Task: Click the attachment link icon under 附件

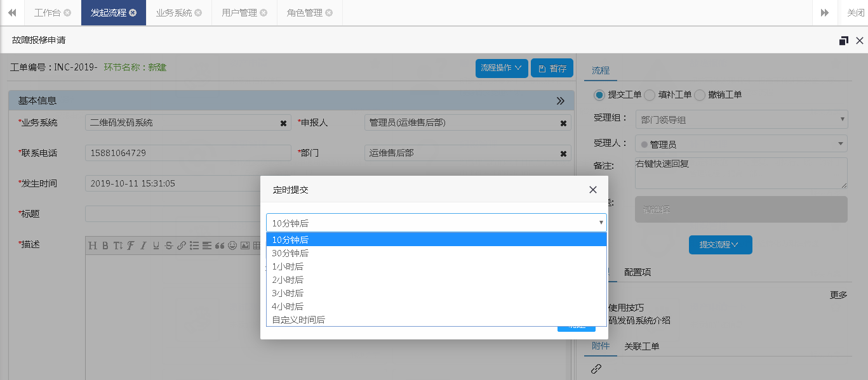Action: pos(596,369)
